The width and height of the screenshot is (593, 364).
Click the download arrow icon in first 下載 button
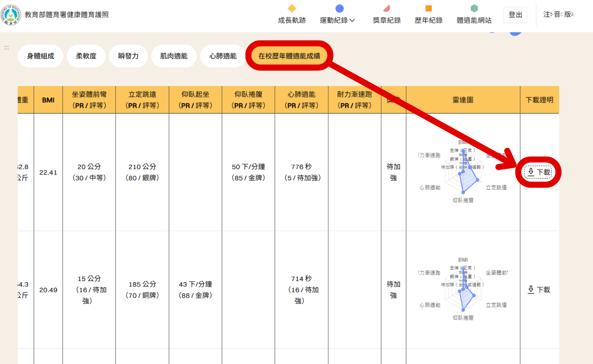[x=530, y=172]
